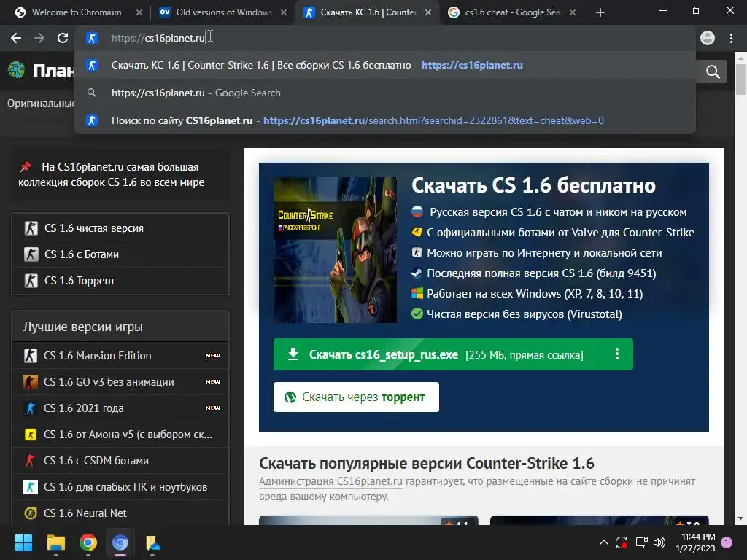
Task: Close the Welcome to Chromium tab
Action: point(139,12)
